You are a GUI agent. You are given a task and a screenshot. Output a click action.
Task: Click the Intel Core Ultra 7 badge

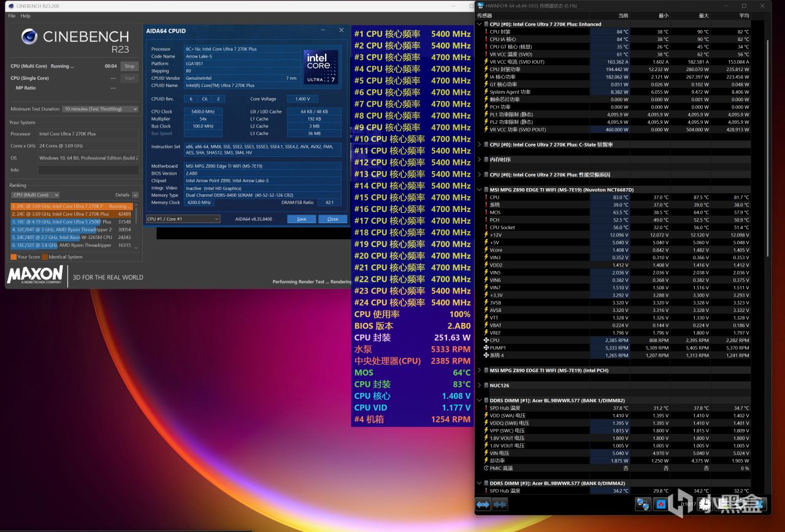click(x=321, y=67)
